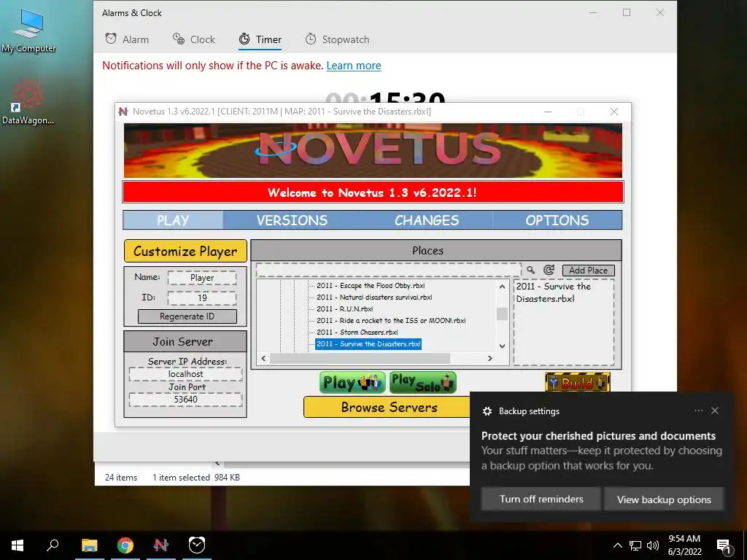Open the Alarm tab in Alarms & Clock
This screenshot has height=560, width=747.
(x=127, y=39)
